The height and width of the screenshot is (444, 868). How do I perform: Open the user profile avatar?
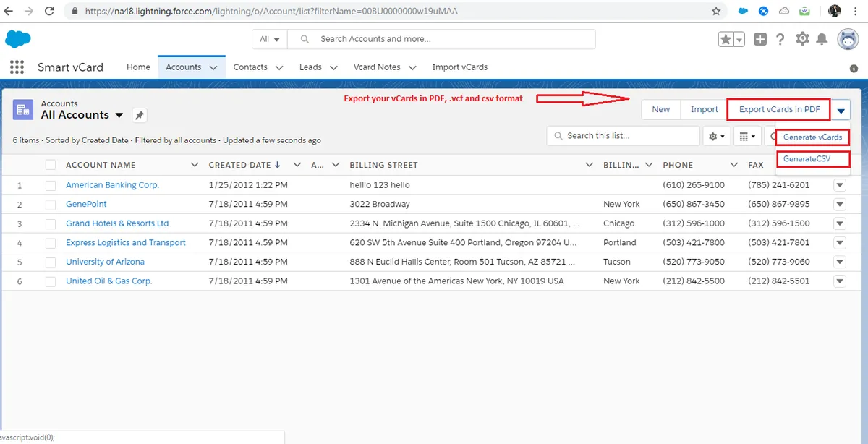[848, 40]
